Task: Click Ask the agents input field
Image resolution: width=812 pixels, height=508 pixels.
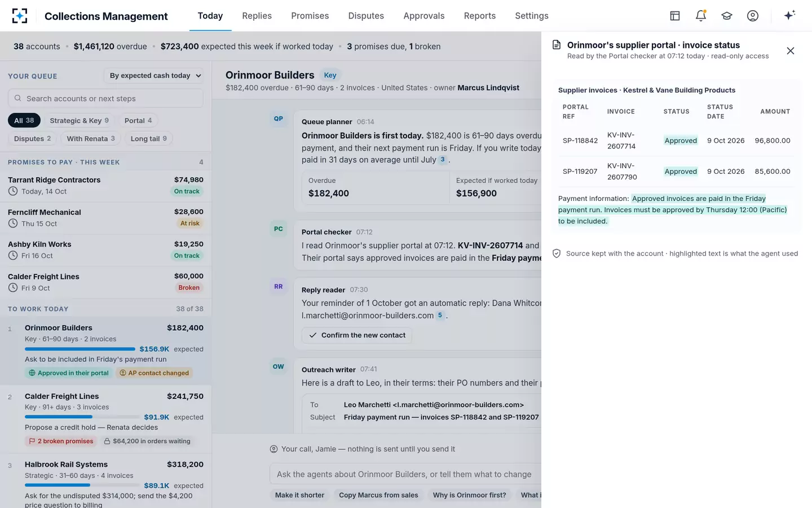Action: pyautogui.click(x=405, y=474)
